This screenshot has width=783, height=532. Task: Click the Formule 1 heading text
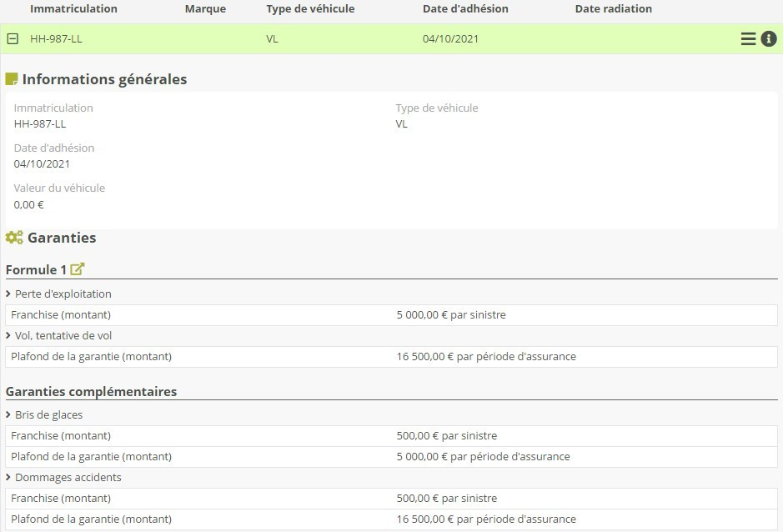pyautogui.click(x=36, y=270)
